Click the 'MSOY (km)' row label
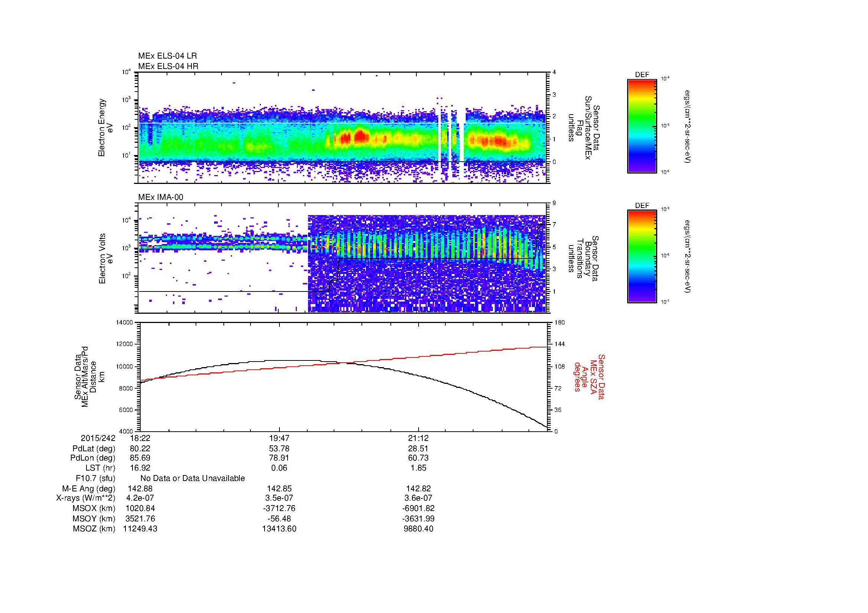Image resolution: width=868 pixels, height=613 pixels. click(94, 518)
